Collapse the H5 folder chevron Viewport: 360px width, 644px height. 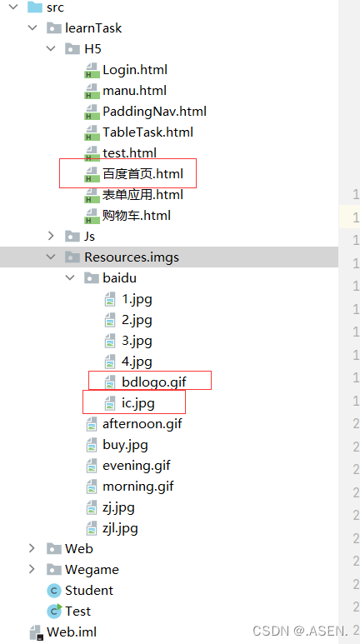(x=51, y=49)
